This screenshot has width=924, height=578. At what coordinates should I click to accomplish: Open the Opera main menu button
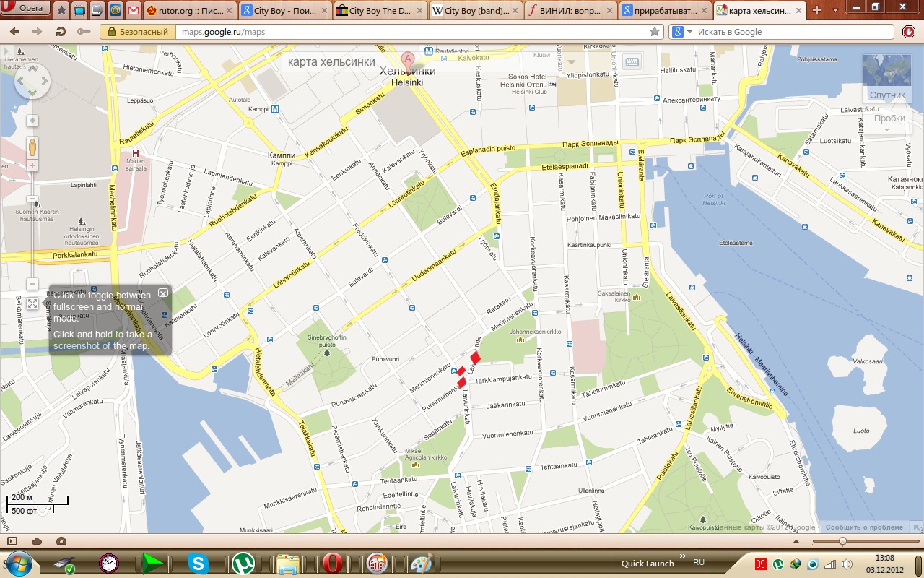(26, 9)
